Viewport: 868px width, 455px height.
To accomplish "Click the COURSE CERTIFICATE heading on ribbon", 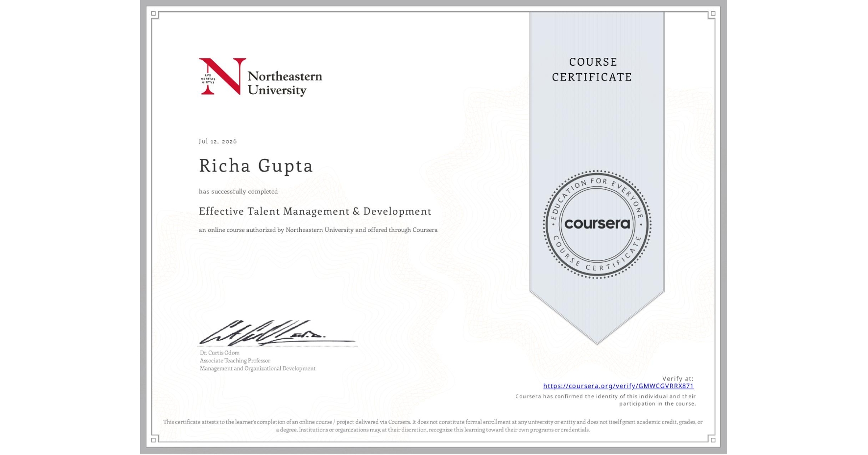I will [x=592, y=69].
